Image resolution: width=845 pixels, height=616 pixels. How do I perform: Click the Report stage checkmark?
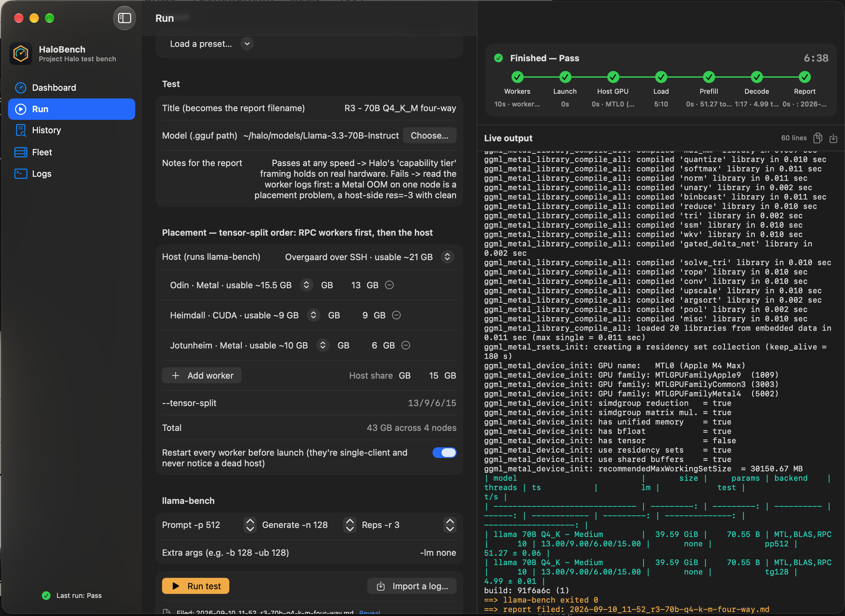805,77
